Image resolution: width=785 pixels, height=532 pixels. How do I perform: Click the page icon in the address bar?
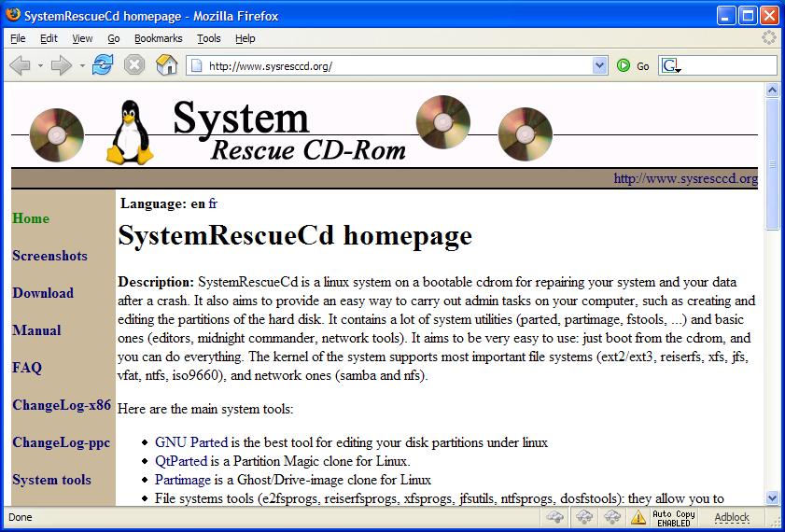197,66
